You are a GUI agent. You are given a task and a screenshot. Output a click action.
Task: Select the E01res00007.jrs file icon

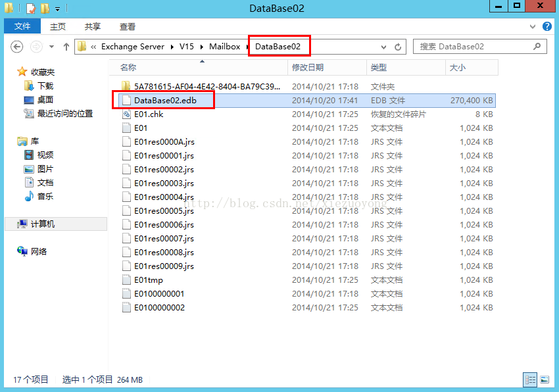point(126,239)
